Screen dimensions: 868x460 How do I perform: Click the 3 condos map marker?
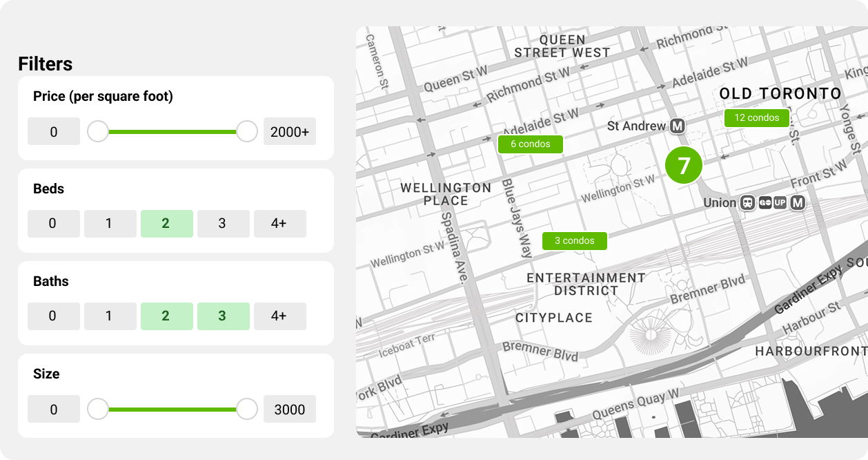click(574, 241)
